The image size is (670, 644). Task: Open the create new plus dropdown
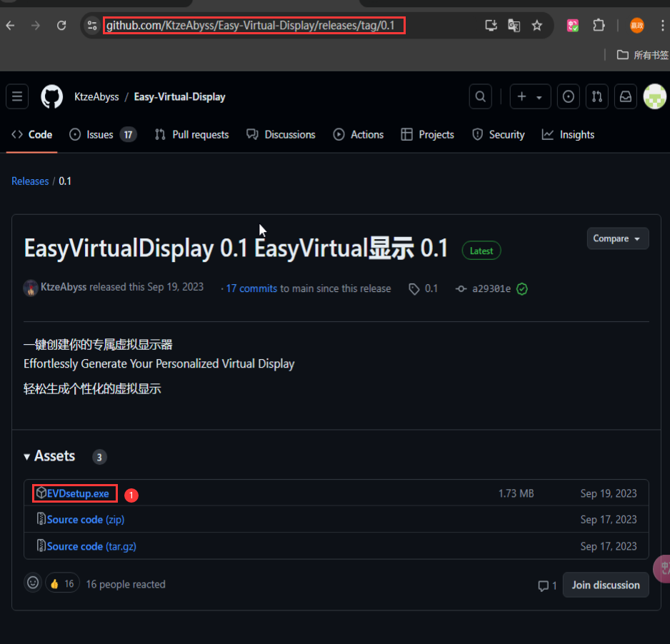click(530, 96)
